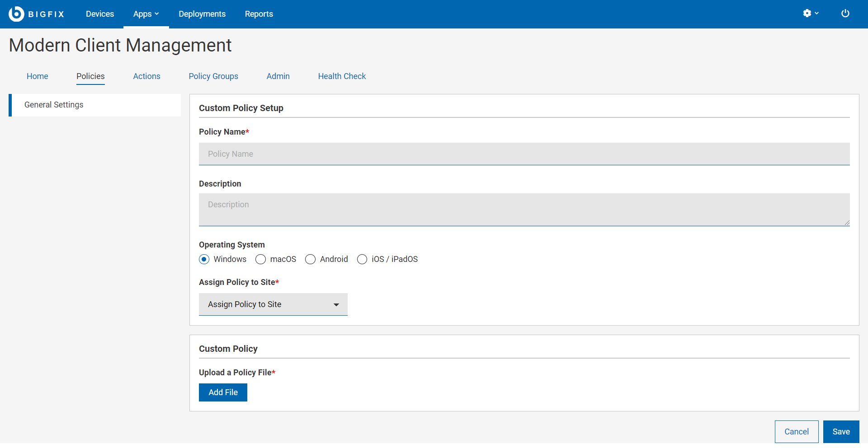This screenshot has height=448, width=868.
Task: Switch to the Actions tab
Action: tap(146, 76)
